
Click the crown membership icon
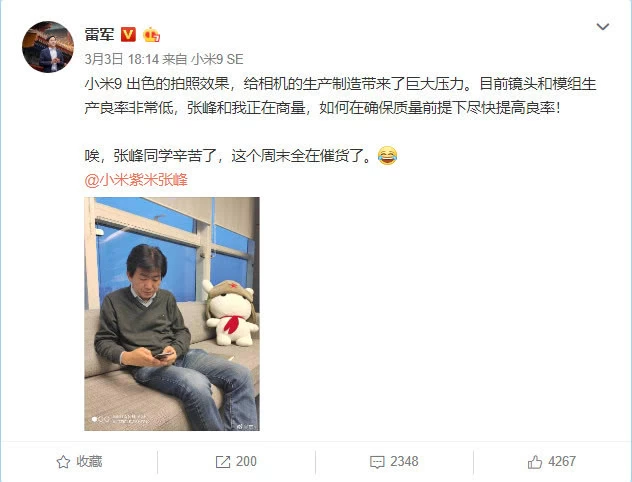point(151,35)
